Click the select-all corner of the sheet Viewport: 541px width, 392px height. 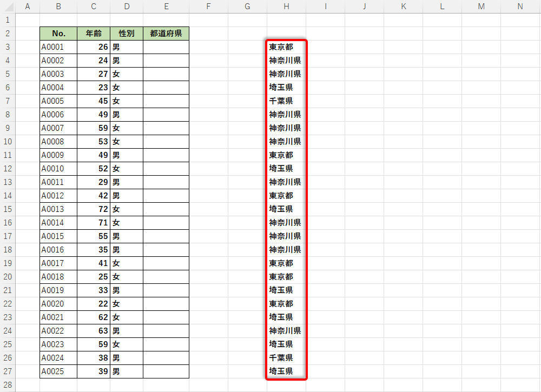[8, 6]
